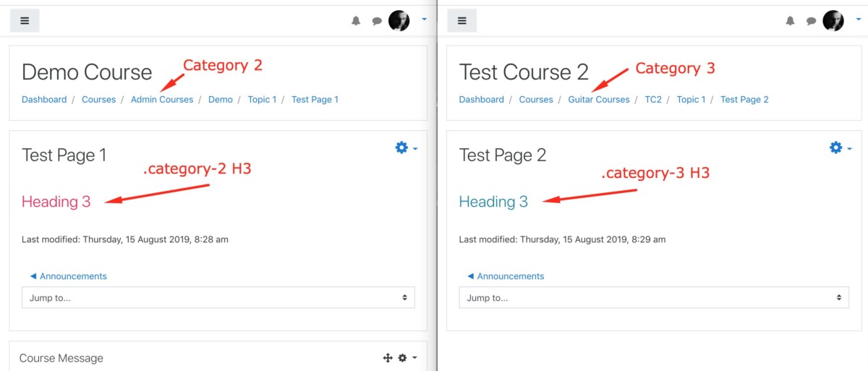Screen dimensions: 868x371
Task: Open gear settings menu on Test Page 2
Action: pos(840,148)
